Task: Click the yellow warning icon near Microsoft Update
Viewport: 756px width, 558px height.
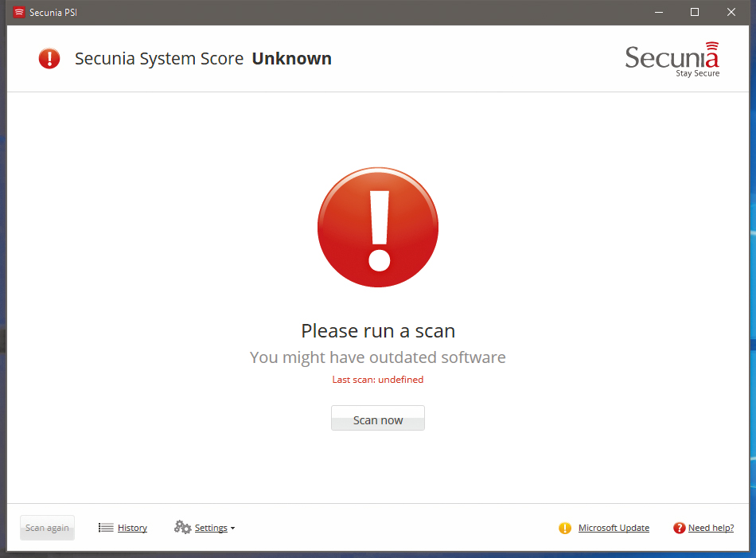Action: point(565,528)
